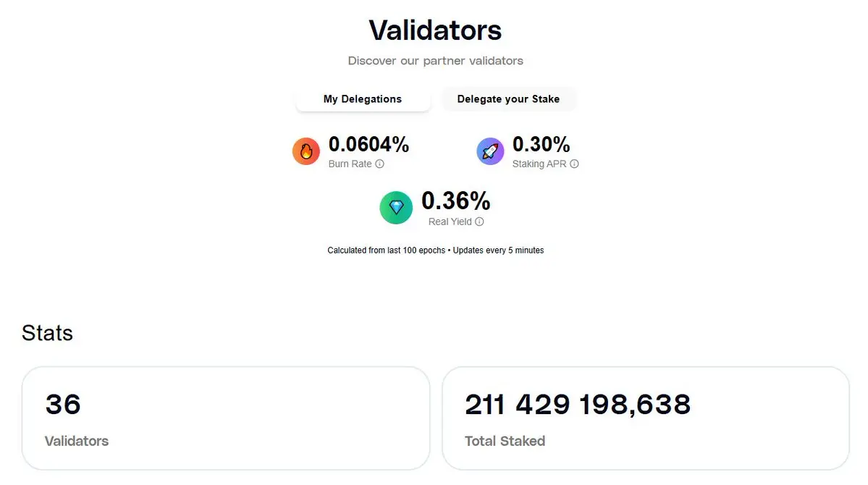Click the 0.0604% burn rate value
868x485 pixels.
[368, 145]
